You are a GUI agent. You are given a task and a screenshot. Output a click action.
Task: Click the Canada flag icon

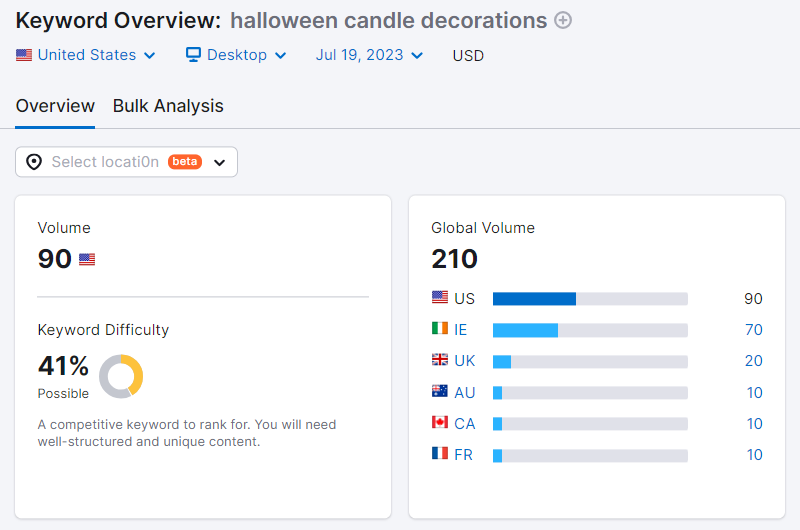(440, 423)
